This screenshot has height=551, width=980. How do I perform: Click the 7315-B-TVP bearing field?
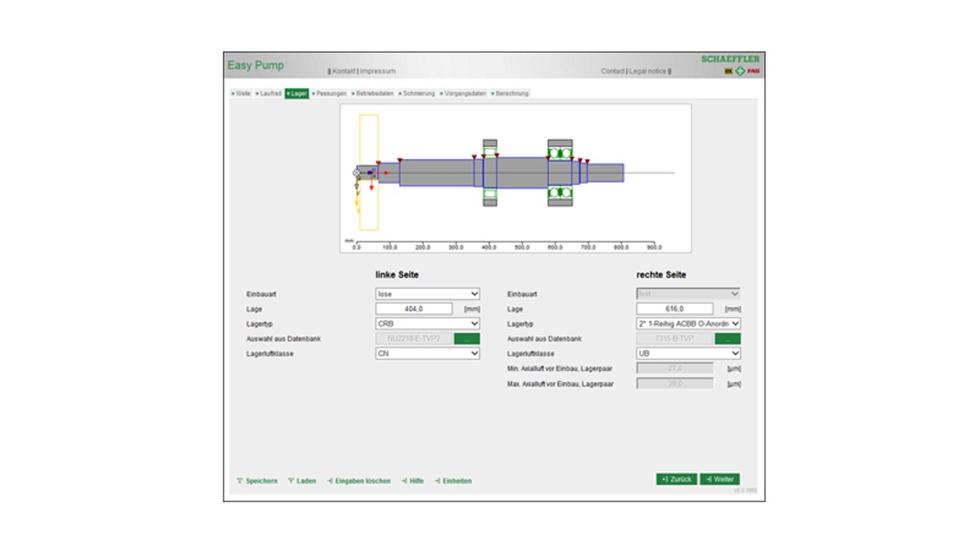[x=675, y=339]
